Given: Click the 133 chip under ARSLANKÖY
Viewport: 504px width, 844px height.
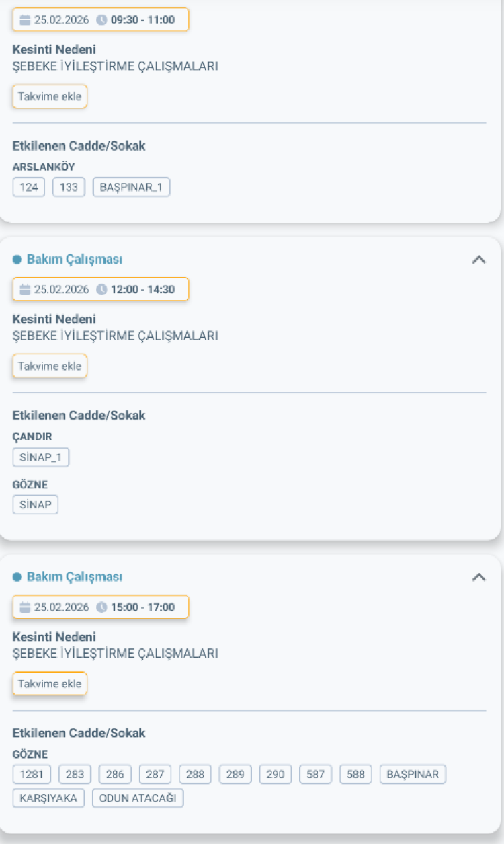Looking at the screenshot, I should (x=69, y=188).
